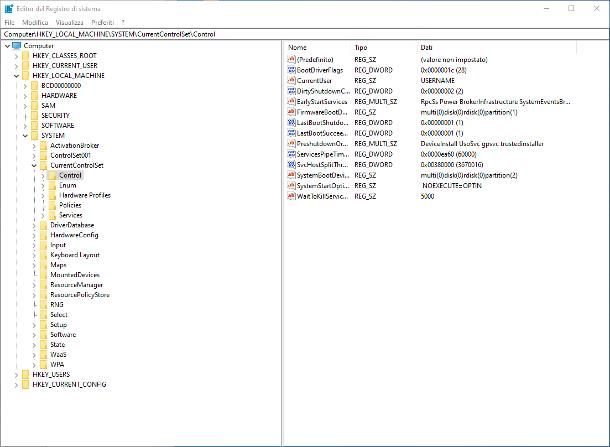Click the Registry Editor title bar icon
610x447 pixels.
(x=9, y=8)
